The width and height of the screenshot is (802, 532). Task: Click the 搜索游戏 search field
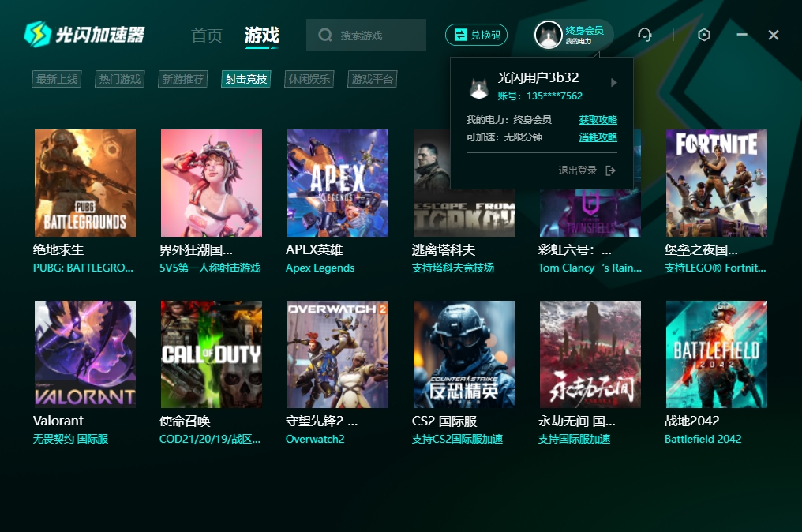coord(366,35)
